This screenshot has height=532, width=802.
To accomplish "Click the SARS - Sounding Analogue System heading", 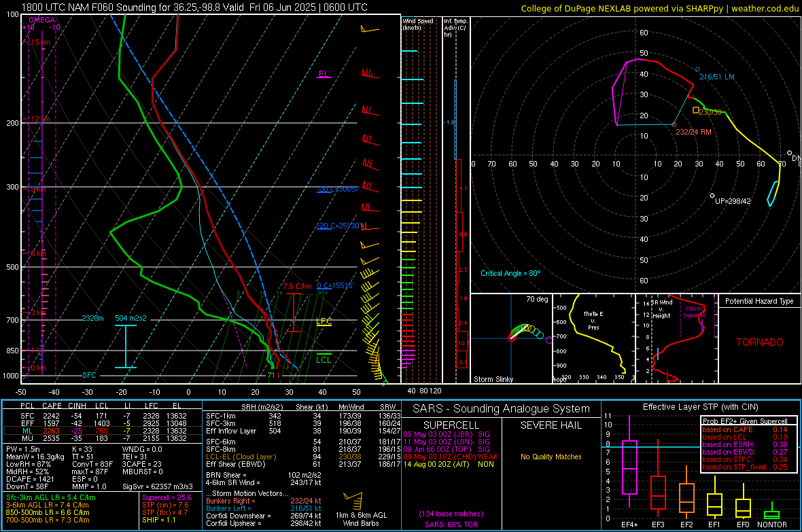I will pyautogui.click(x=502, y=409).
